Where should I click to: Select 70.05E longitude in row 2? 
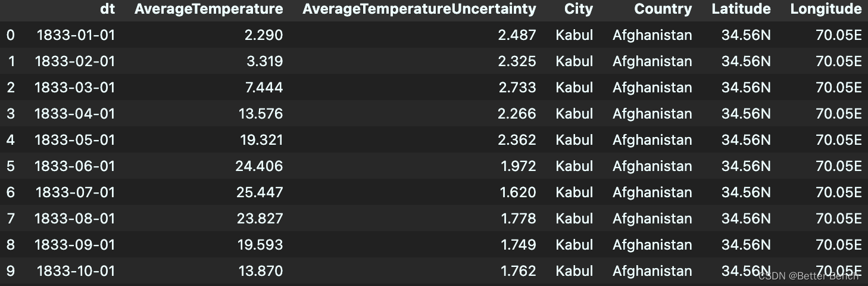coord(839,88)
